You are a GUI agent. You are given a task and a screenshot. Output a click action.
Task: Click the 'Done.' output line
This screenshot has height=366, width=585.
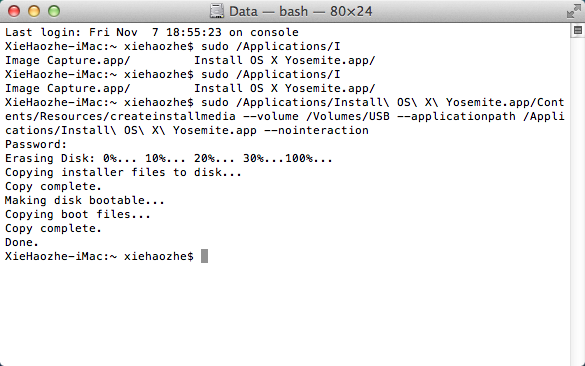pos(22,243)
